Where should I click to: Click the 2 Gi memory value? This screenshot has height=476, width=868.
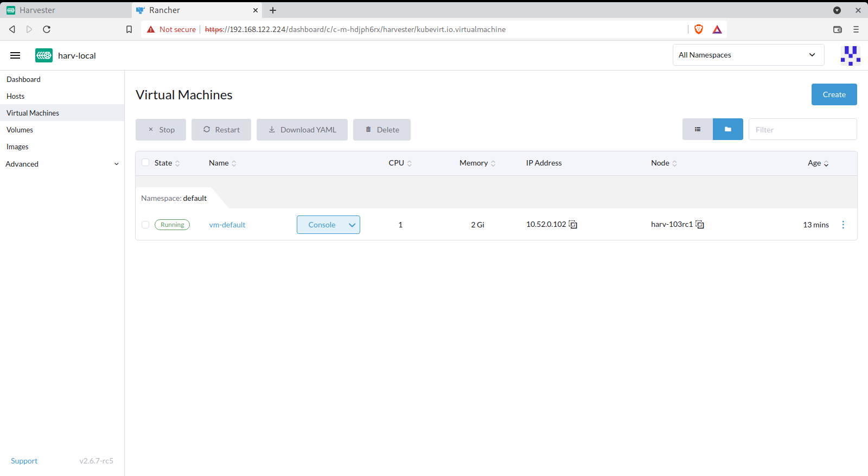coord(477,225)
